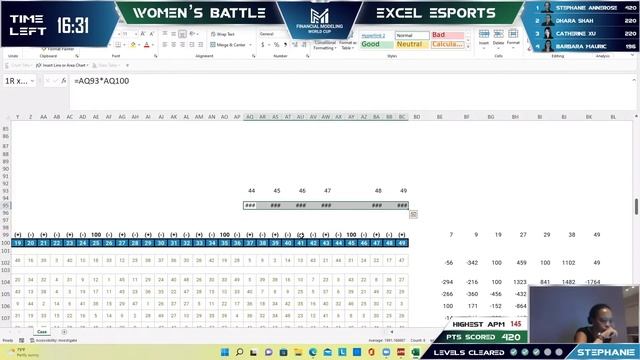The height and width of the screenshot is (360, 640).
Task: Expand the formula bar chevron
Action: tap(634, 80)
